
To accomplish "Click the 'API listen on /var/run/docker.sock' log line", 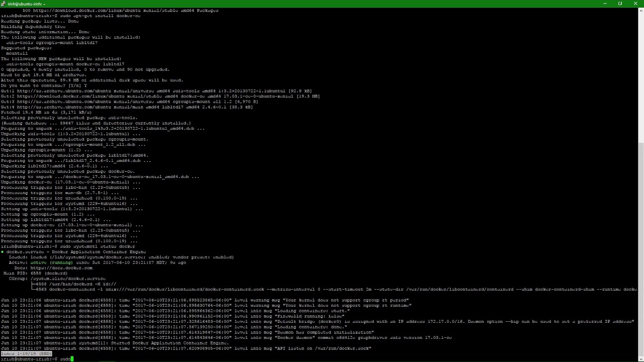I will tap(186, 348).
